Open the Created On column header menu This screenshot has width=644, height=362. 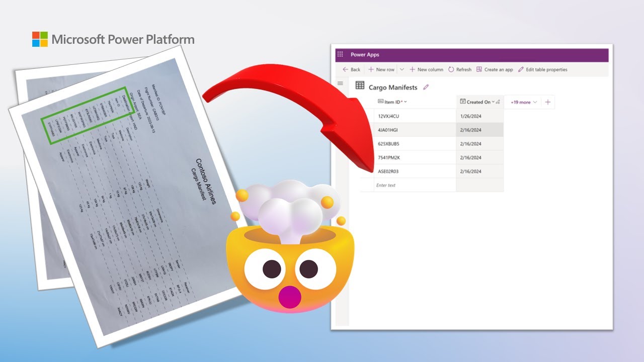point(480,102)
